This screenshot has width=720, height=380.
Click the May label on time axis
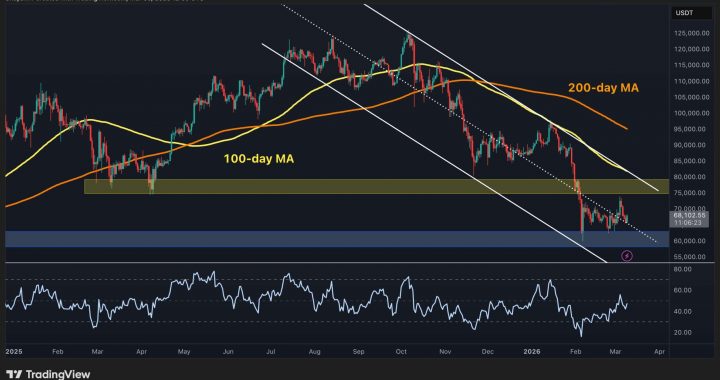(x=184, y=352)
